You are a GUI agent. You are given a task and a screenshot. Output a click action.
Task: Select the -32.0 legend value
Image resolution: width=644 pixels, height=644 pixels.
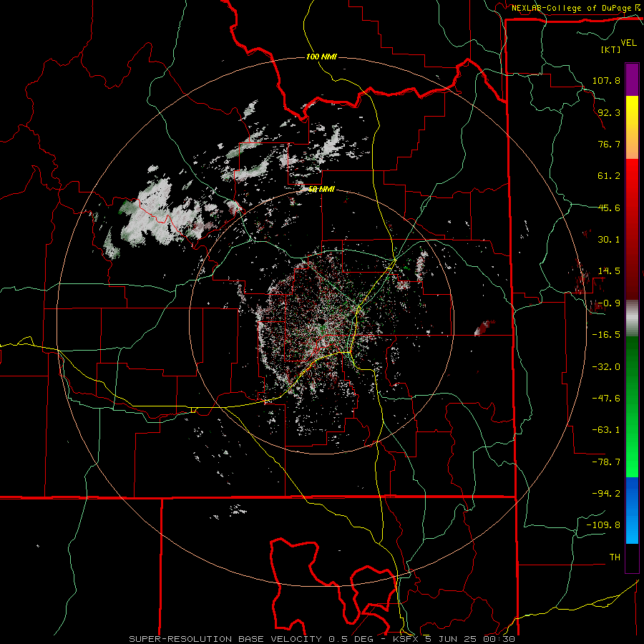coord(606,367)
